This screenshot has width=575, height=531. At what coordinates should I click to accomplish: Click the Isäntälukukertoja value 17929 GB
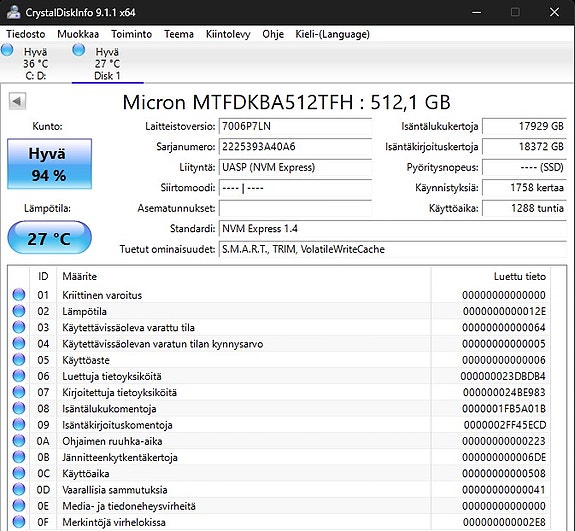[524, 127]
